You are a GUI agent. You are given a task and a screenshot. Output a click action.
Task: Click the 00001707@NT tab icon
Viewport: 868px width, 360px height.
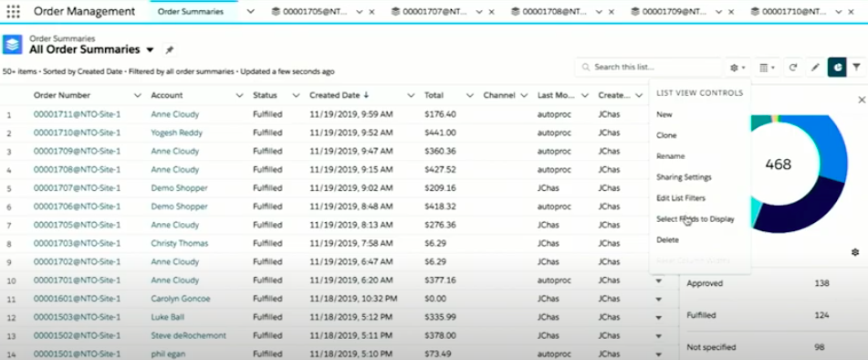tap(394, 11)
